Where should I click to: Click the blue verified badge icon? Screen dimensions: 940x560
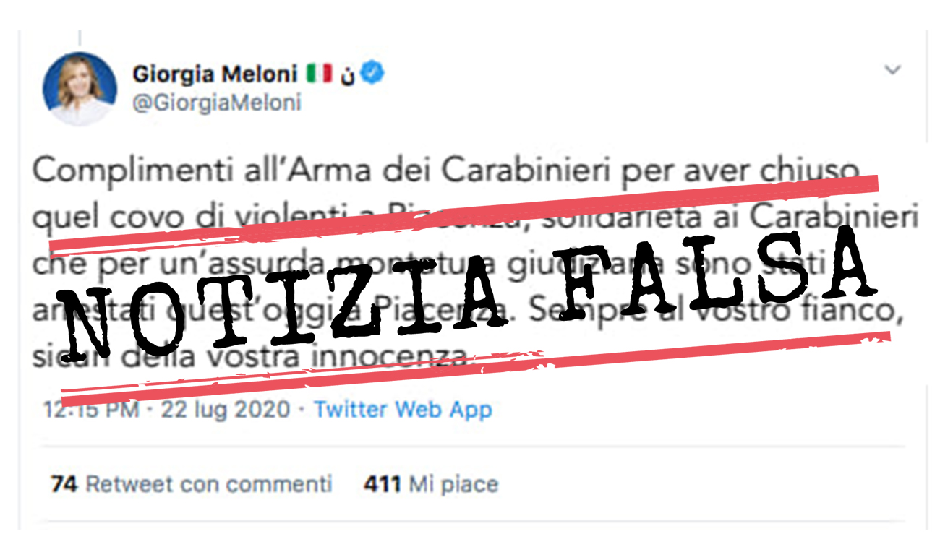372,73
